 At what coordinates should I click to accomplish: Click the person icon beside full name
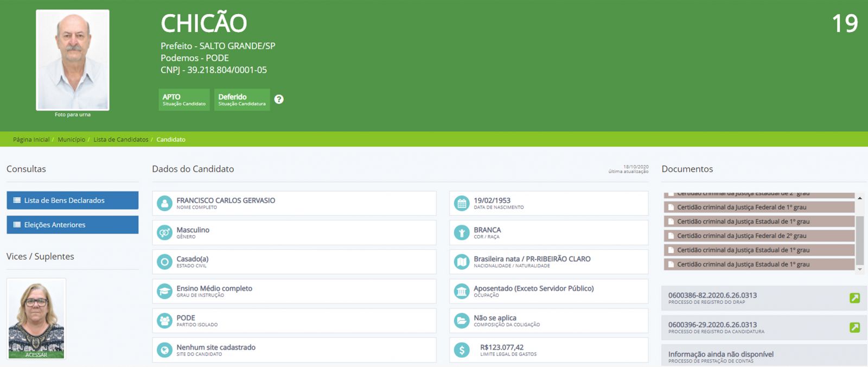point(164,204)
